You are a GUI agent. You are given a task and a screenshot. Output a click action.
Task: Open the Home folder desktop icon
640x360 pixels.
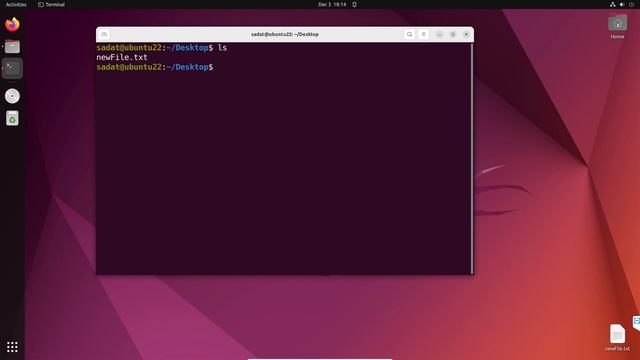click(x=618, y=27)
